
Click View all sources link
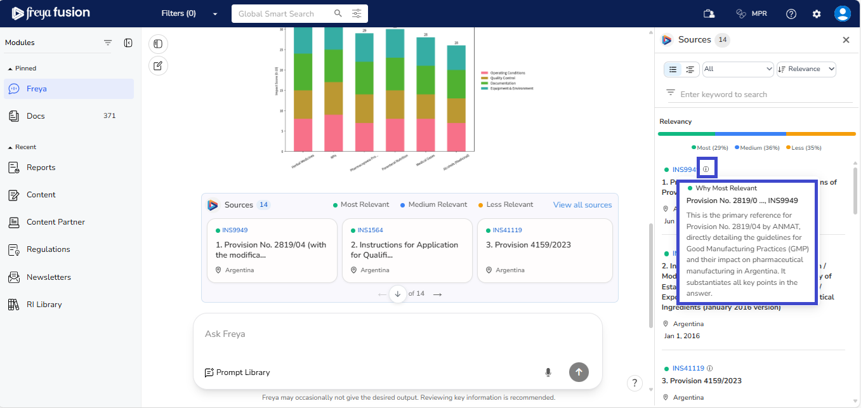point(582,205)
